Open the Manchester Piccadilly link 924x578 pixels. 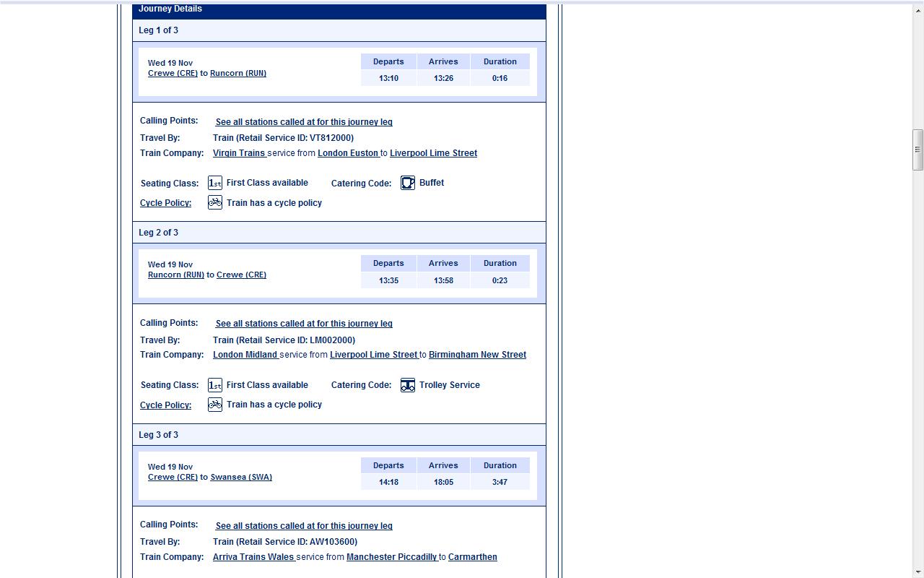point(391,557)
